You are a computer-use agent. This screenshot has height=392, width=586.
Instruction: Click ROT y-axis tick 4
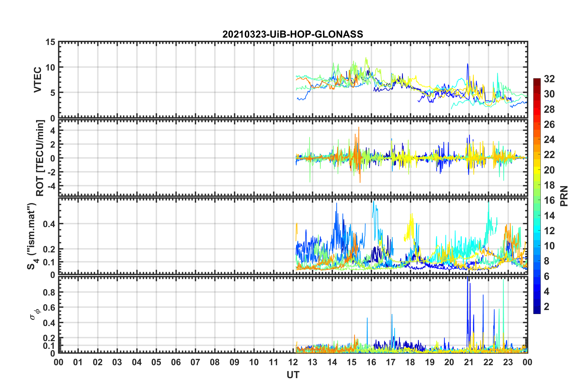pyautogui.click(x=53, y=131)
